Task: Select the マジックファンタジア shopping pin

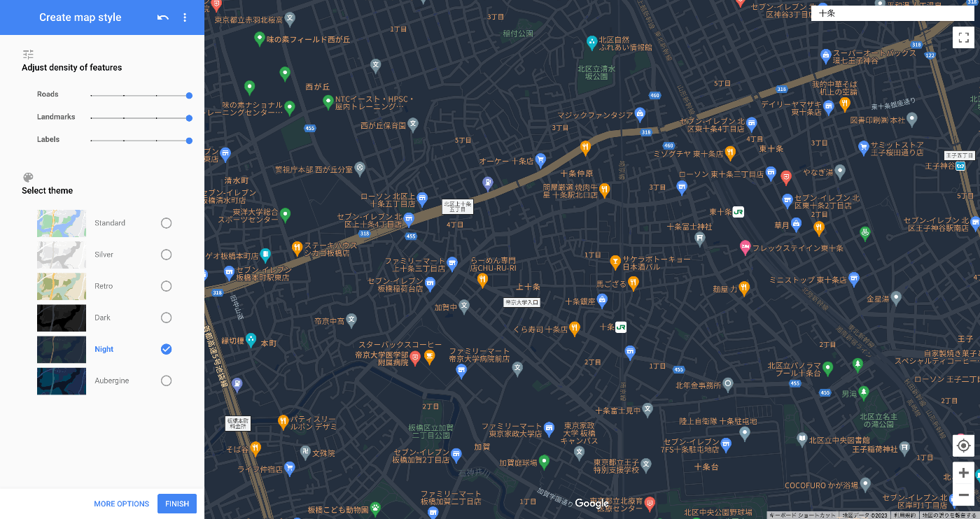Action: (x=639, y=114)
